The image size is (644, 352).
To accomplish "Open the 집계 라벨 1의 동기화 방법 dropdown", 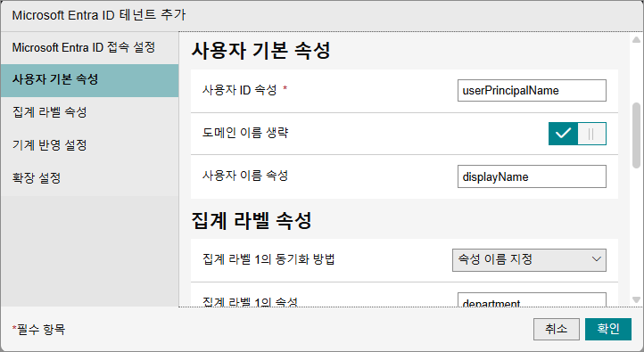I will pos(529,259).
